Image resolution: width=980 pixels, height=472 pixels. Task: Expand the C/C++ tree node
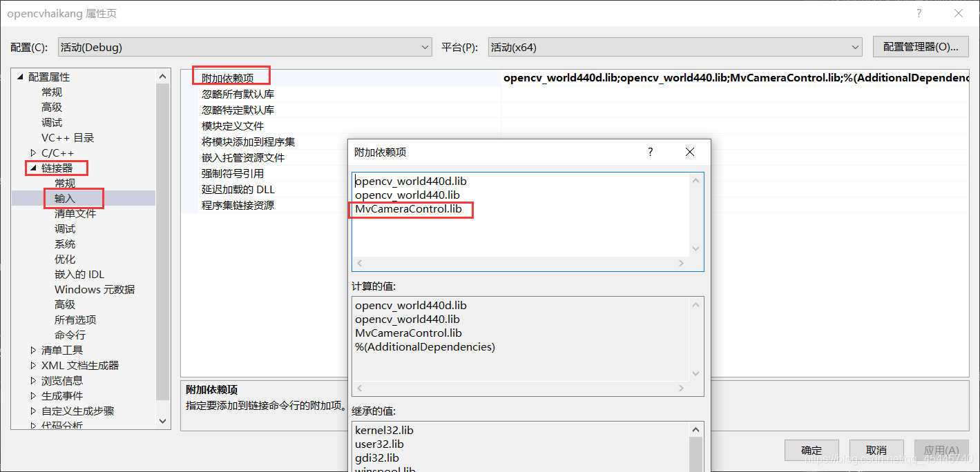tap(33, 153)
